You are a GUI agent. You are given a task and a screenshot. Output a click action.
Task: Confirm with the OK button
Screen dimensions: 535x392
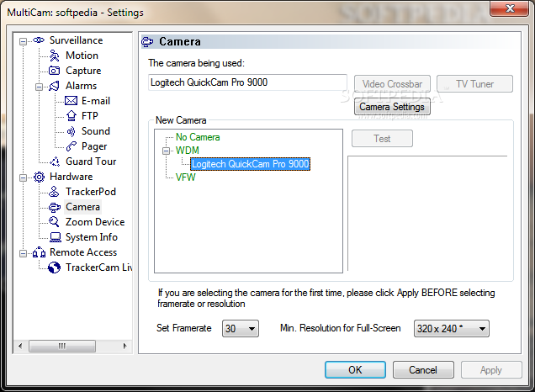pos(355,370)
